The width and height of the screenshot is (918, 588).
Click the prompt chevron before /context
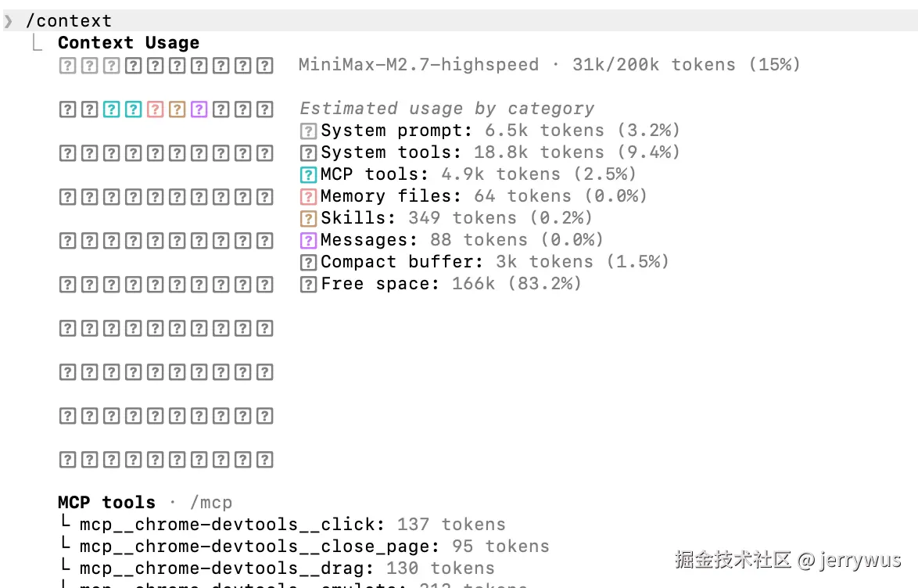[x=9, y=21]
